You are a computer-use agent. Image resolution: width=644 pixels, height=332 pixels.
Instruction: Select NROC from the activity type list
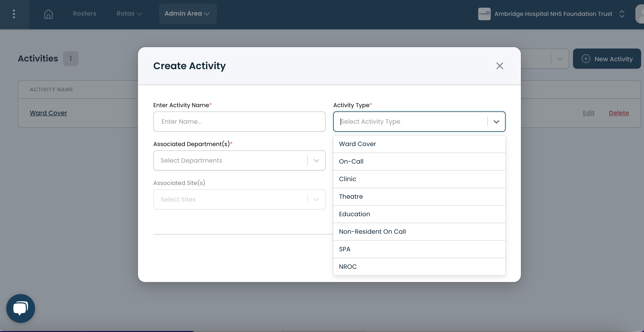pyautogui.click(x=348, y=267)
